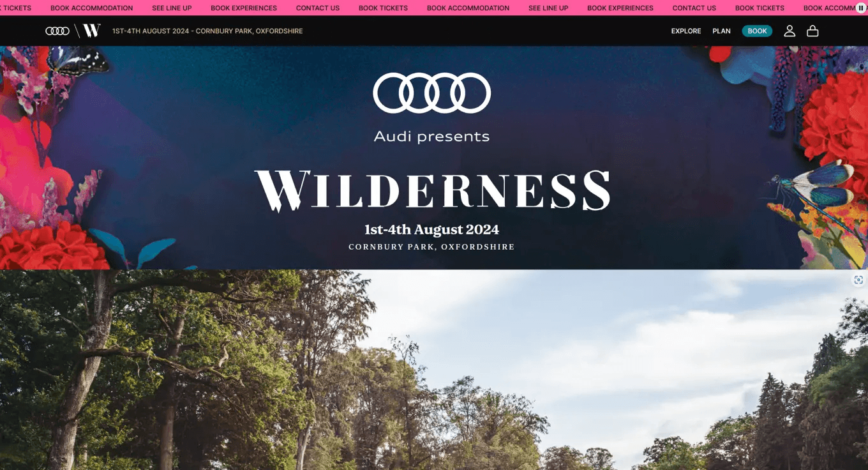Viewport: 868px width, 470px height.
Task: Select rightmost CONTACT US ticker link
Action: pos(694,8)
